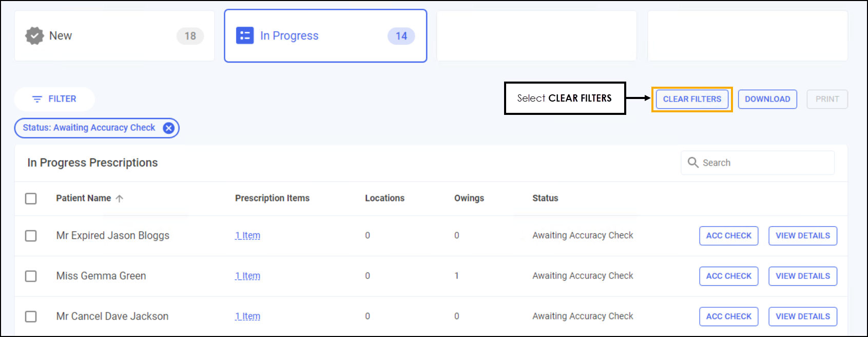Click the DOWNLOAD button
Image resolution: width=868 pixels, height=337 pixels.
coord(767,99)
